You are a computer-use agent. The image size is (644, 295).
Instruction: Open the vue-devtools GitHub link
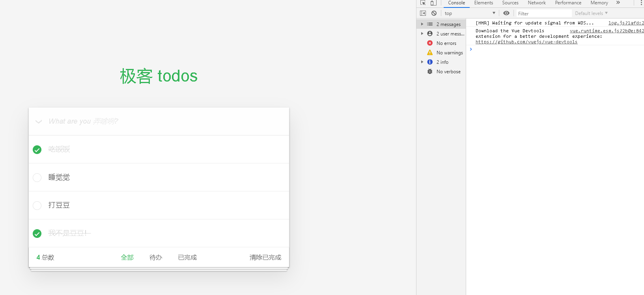pos(526,42)
